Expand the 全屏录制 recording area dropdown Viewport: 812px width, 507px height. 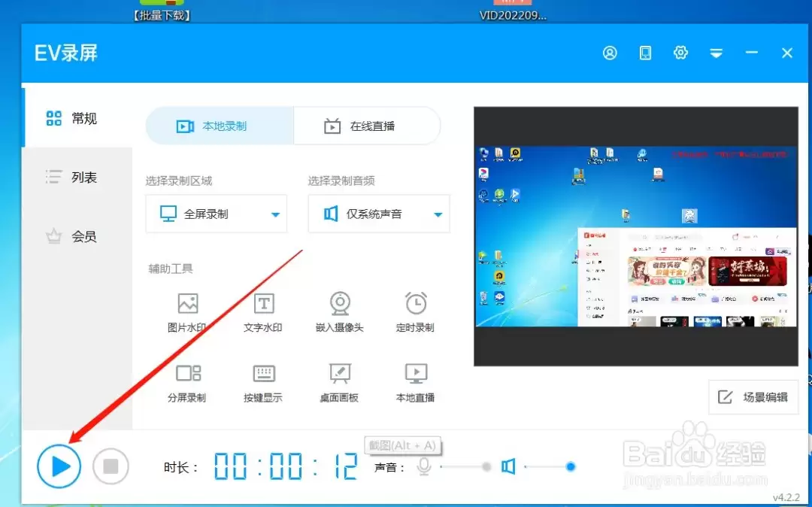pos(217,214)
